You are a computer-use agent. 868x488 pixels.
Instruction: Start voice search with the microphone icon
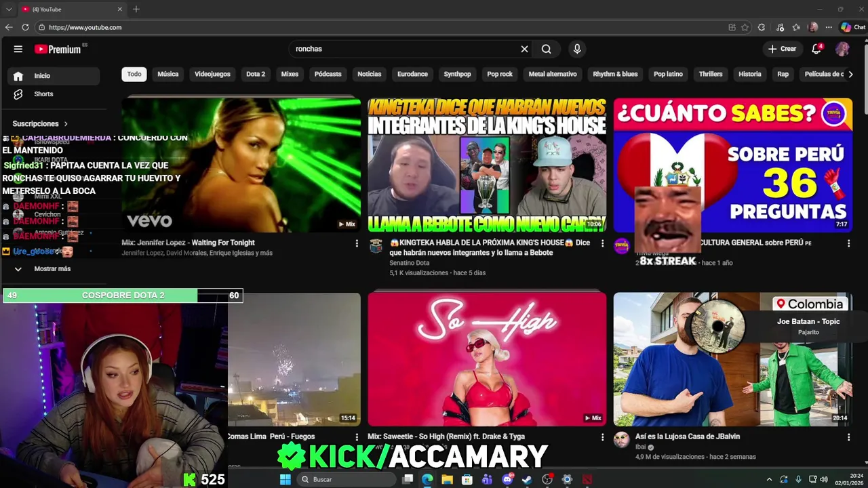(x=577, y=49)
